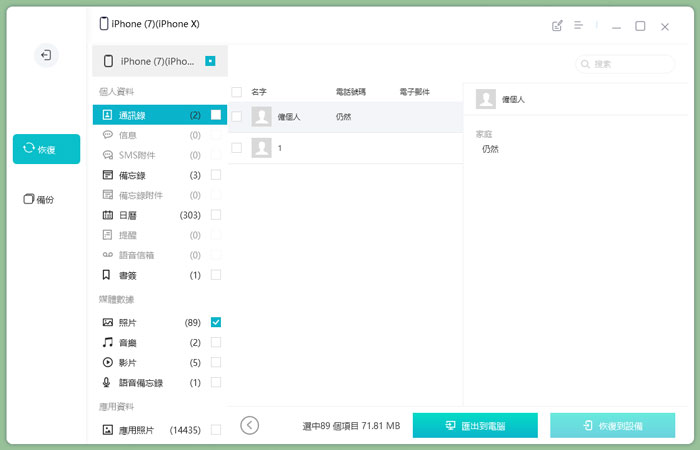
Task: Open the 備忘錄 notes category
Action: [160, 175]
